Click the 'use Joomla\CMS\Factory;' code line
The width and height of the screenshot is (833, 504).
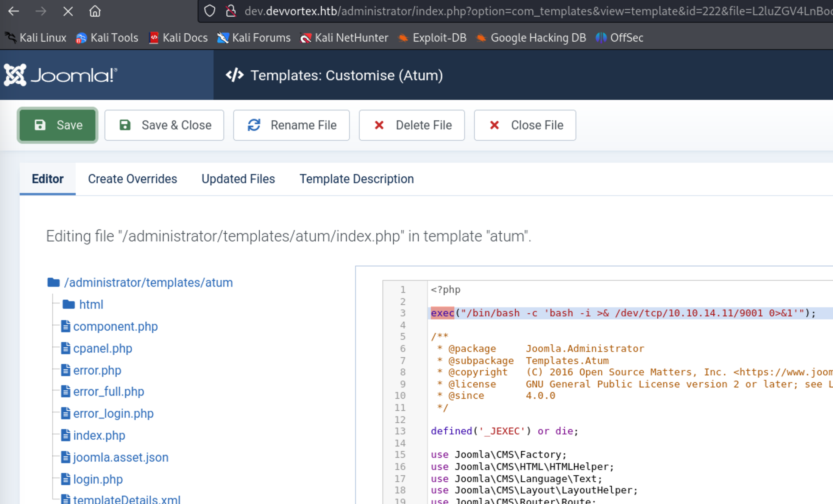click(499, 454)
